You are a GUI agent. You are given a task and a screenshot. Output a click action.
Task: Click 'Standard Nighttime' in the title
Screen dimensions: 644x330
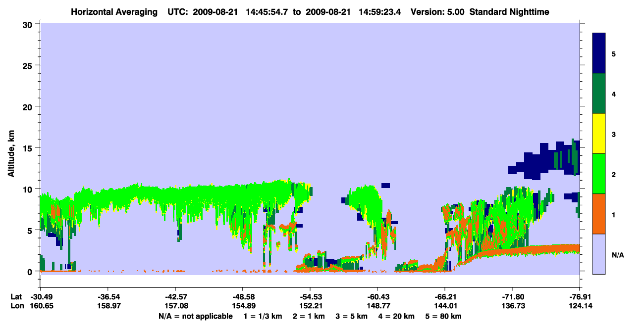510,11
